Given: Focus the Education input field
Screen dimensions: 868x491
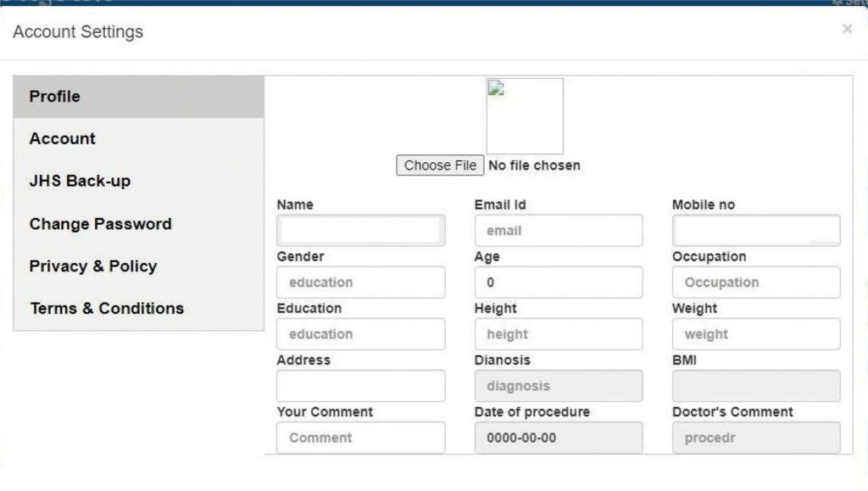Looking at the screenshot, I should (x=361, y=334).
